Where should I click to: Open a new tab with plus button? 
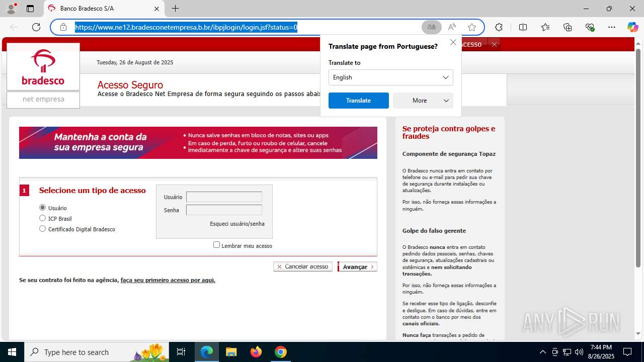point(175,9)
